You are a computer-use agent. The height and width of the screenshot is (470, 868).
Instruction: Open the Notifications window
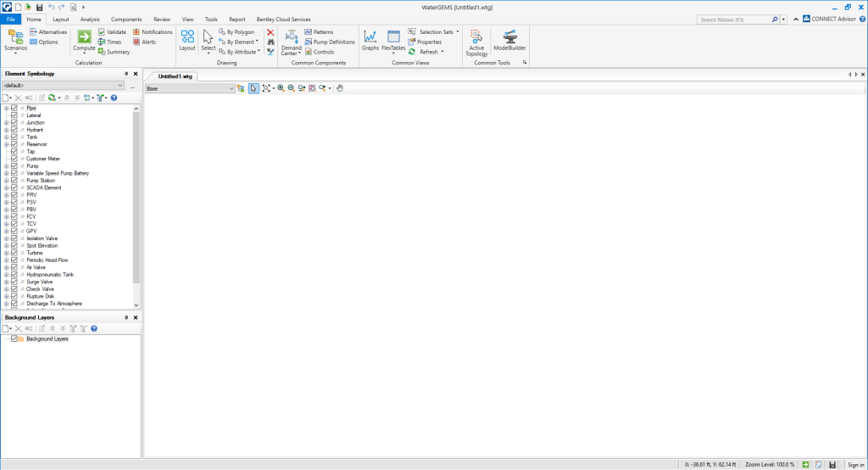(x=153, y=32)
